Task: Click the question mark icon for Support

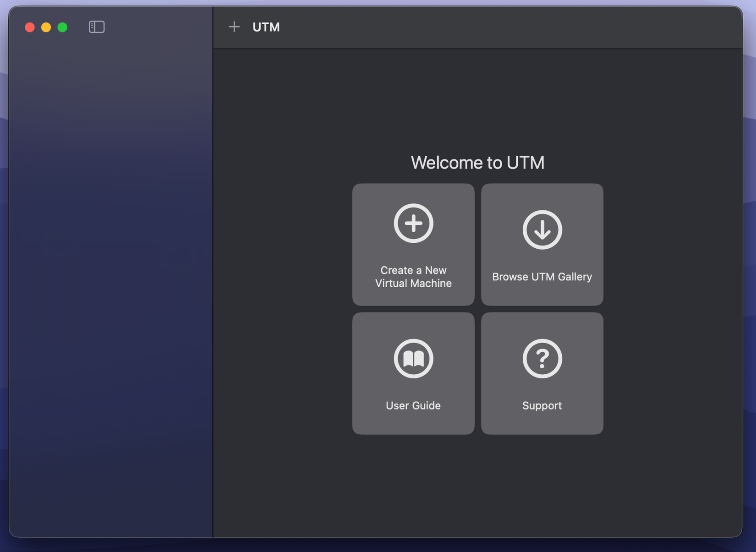Action: click(542, 359)
